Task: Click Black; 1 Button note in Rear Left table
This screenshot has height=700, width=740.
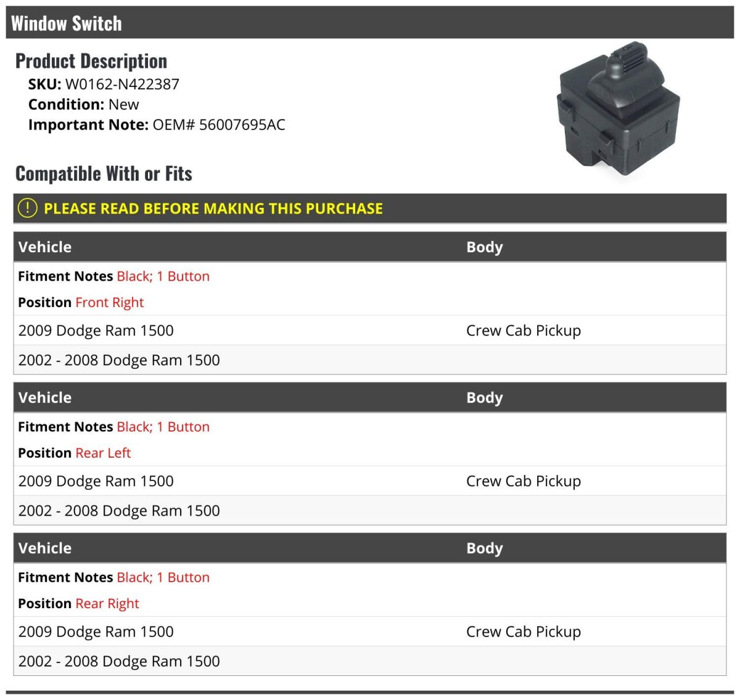Action: click(163, 427)
